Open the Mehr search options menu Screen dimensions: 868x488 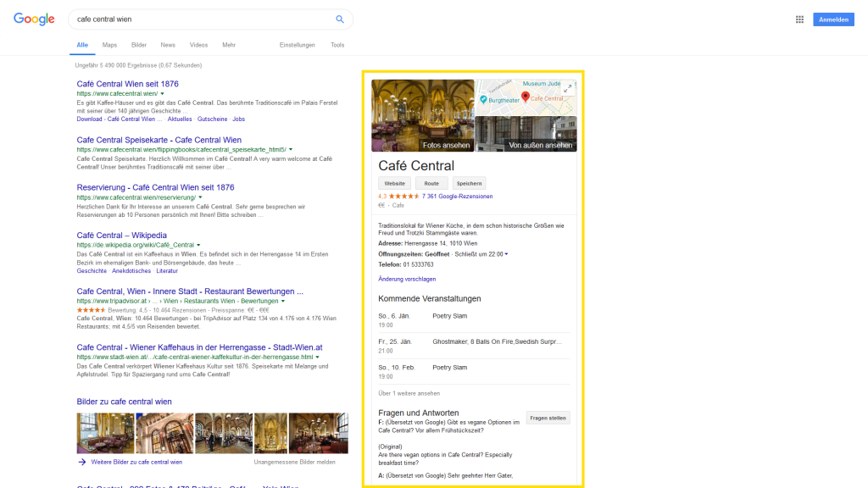click(x=229, y=45)
